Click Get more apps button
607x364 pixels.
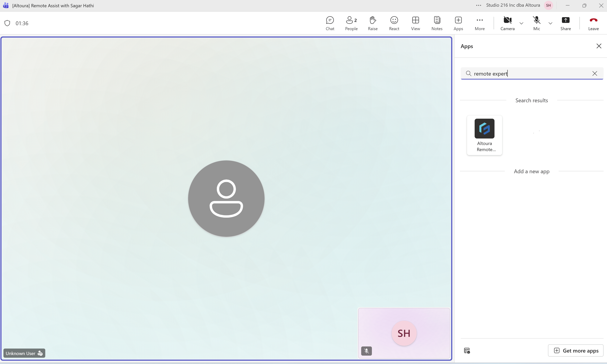point(575,350)
